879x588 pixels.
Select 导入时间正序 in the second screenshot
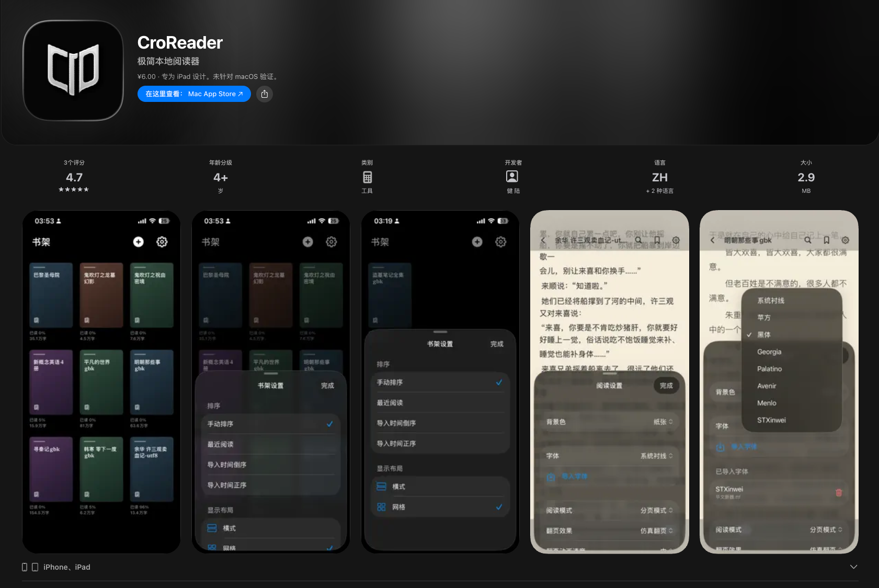[271, 485]
